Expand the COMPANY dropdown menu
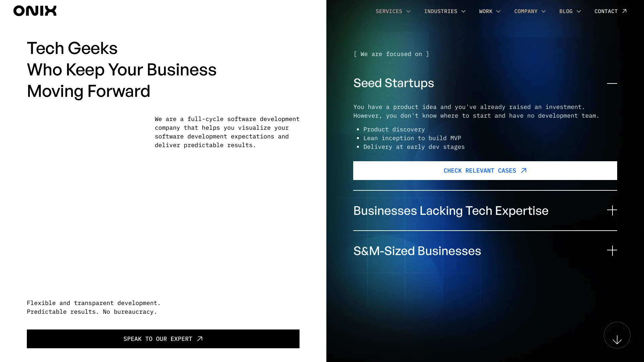 pyautogui.click(x=529, y=11)
